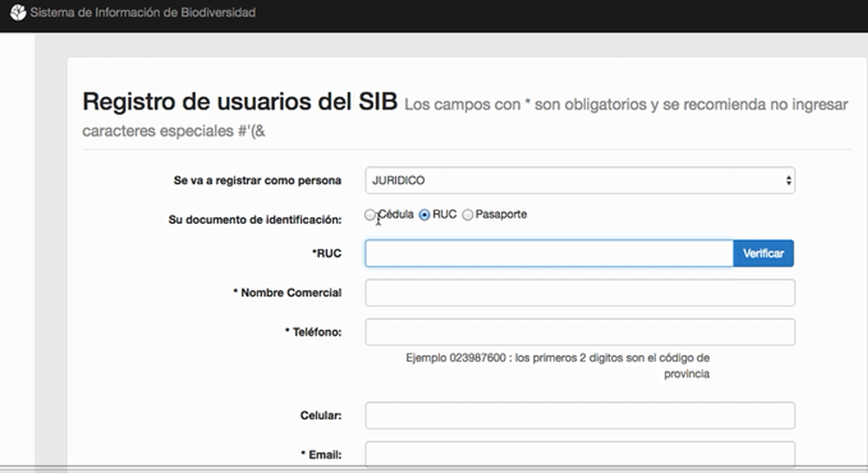Viewport: 868px width, 473px height.
Task: Focus the Celular input field
Action: [579, 415]
